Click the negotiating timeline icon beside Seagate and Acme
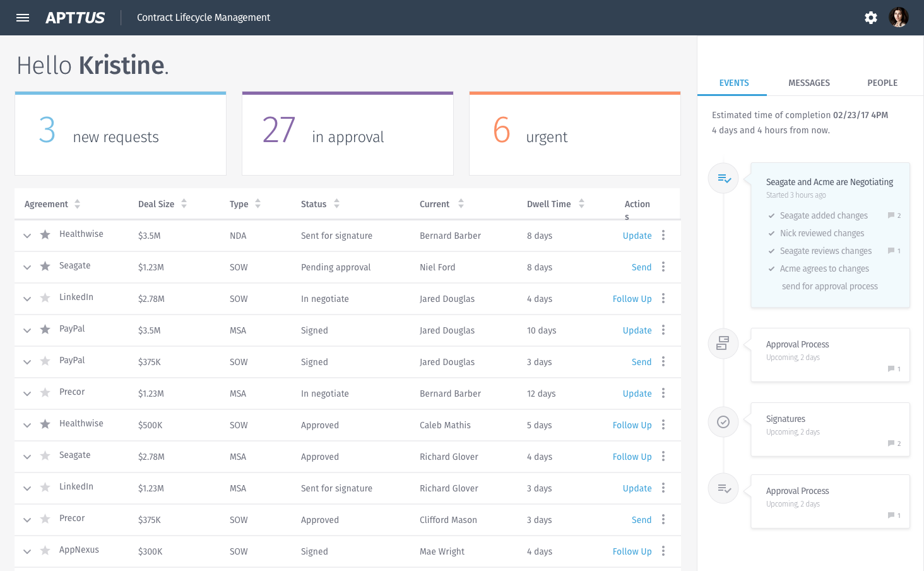The height and width of the screenshot is (571, 924). [x=723, y=179]
